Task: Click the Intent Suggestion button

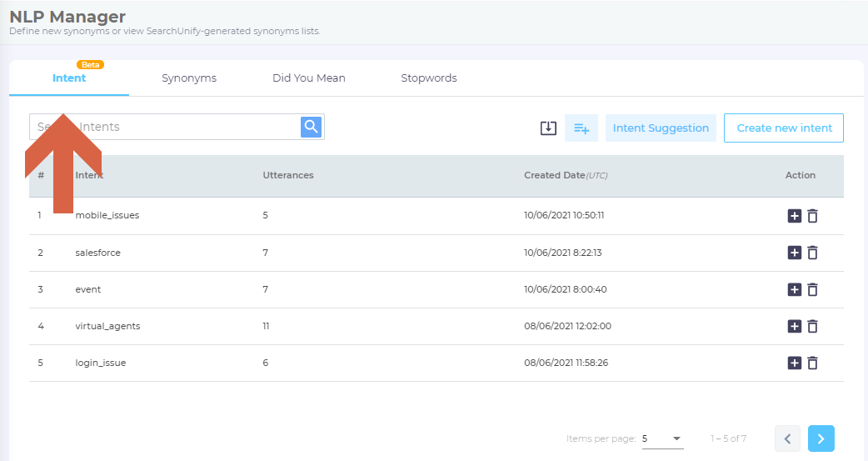Action: (661, 128)
